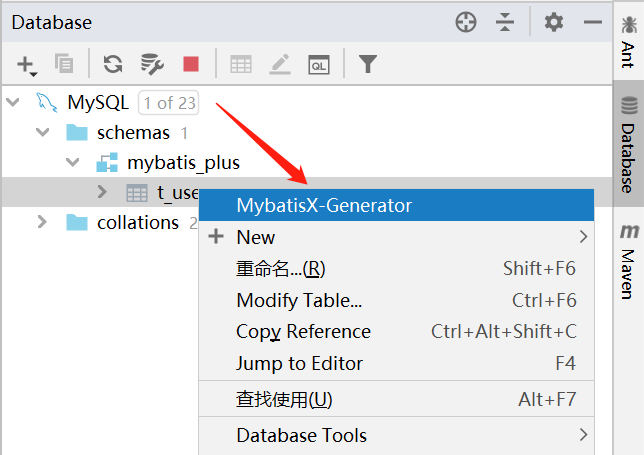Select Jump to Editor menu entry
The image size is (644, 455).
[x=396, y=363]
